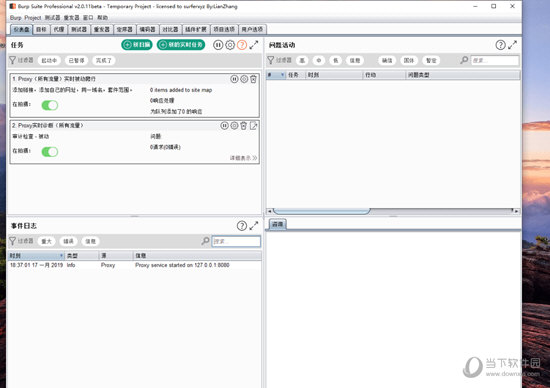Expand the 事件日志 panel with arrows icon
The height and width of the screenshot is (388, 550).
pos(254,226)
